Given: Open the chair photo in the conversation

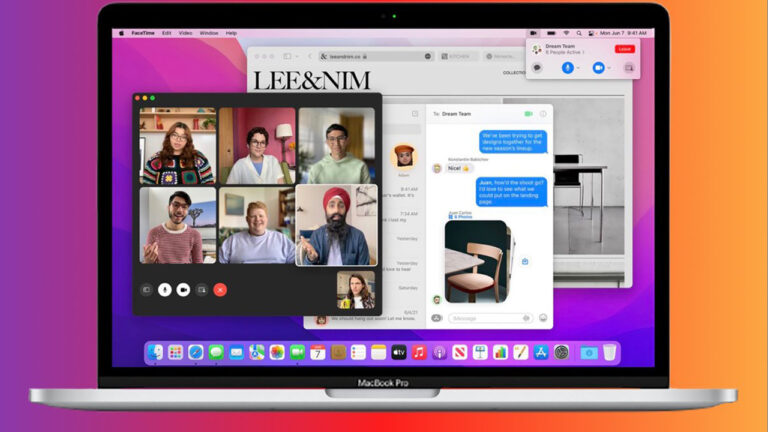Looking at the screenshot, I should click(477, 261).
